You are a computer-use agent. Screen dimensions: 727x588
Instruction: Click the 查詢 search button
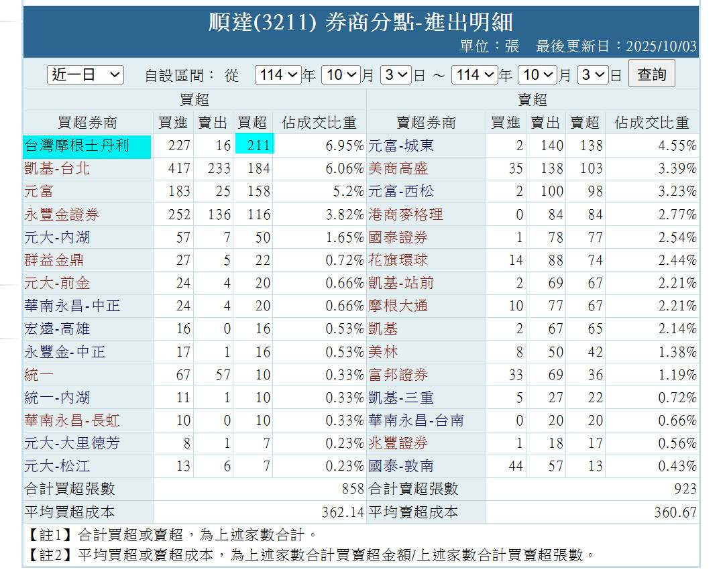pos(650,74)
